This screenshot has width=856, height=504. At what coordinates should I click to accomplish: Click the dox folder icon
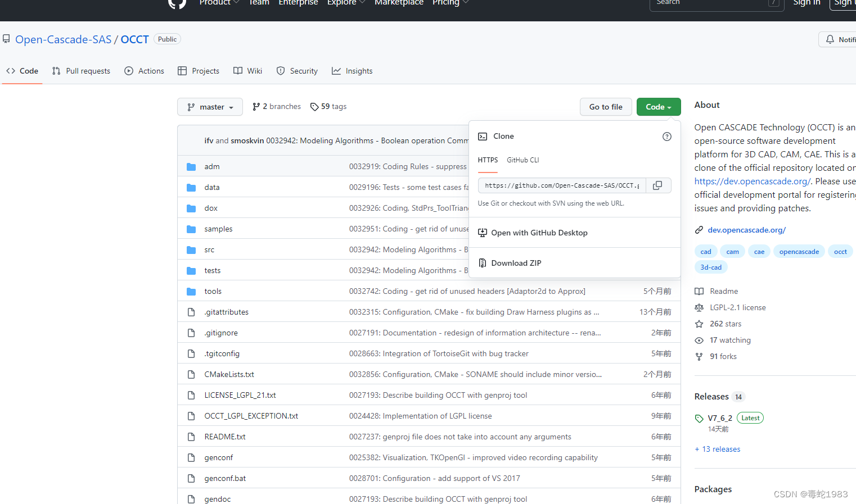pyautogui.click(x=191, y=208)
